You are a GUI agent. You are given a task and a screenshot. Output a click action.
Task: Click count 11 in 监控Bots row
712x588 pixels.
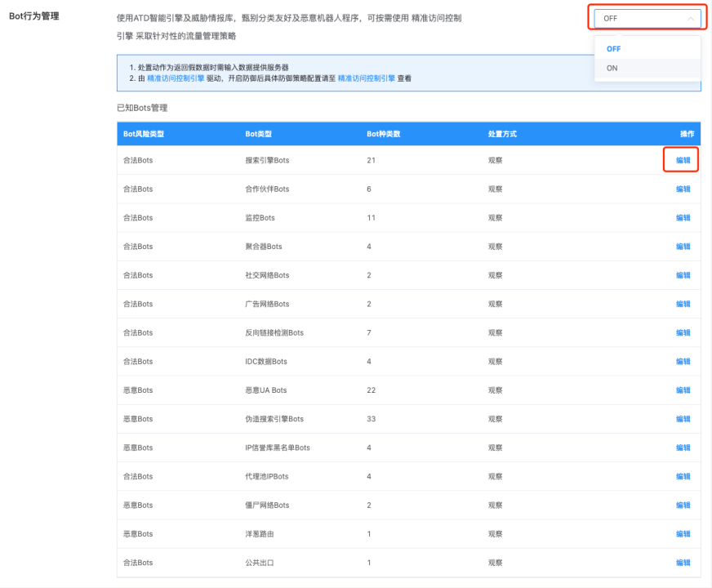coord(371,217)
